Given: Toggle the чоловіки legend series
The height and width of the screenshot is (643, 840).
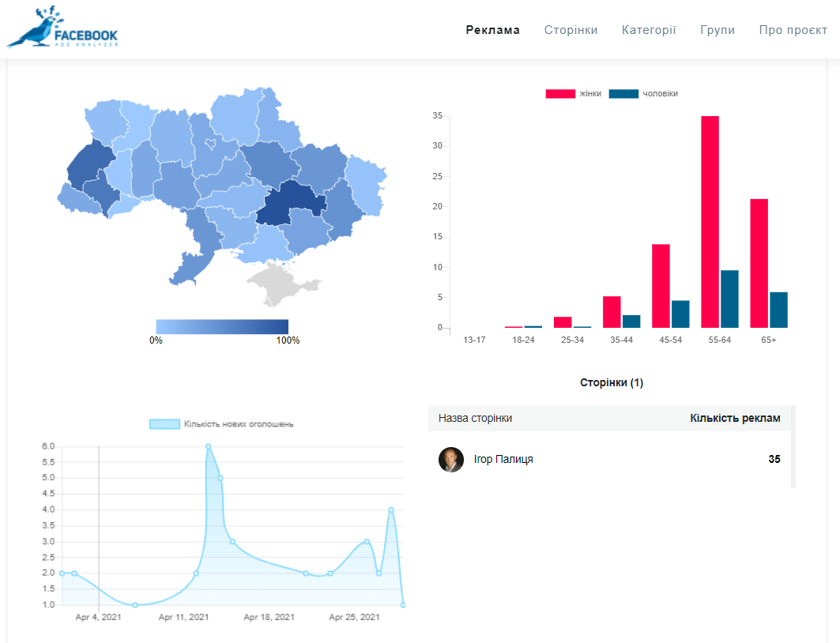Looking at the screenshot, I should (642, 93).
